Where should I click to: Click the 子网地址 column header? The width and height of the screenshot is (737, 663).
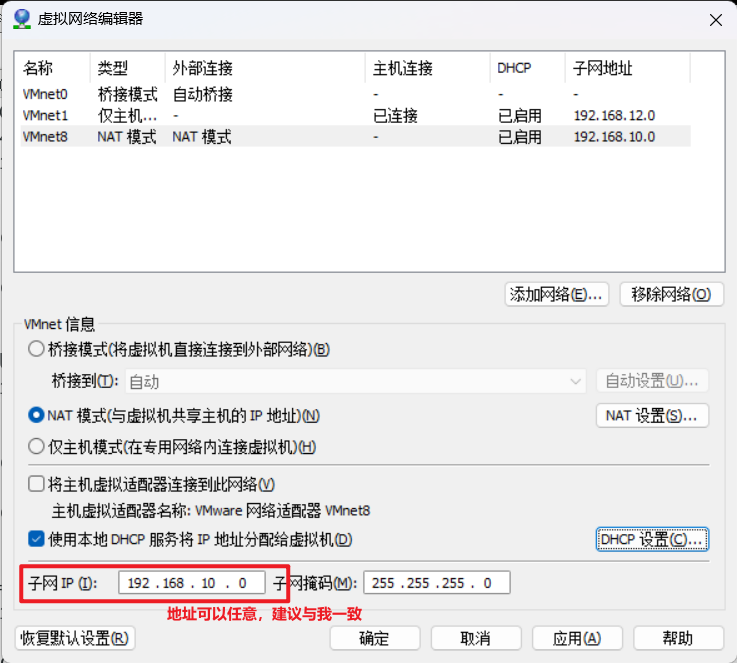pos(603,69)
